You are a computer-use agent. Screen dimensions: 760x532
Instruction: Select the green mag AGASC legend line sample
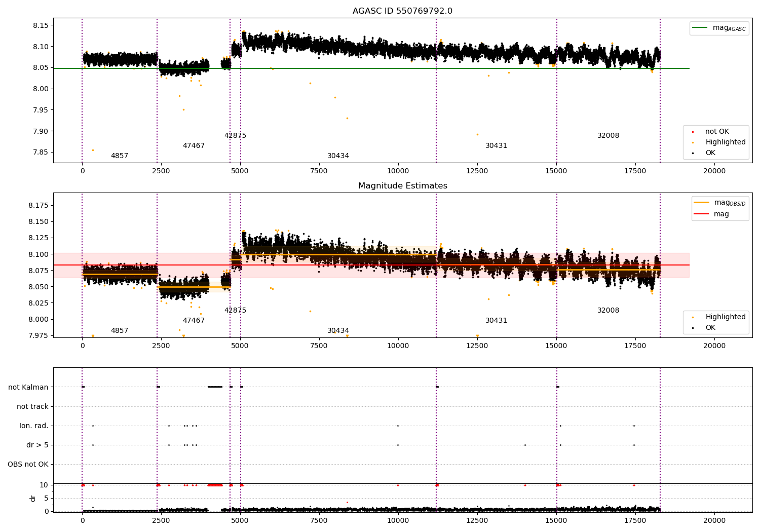coord(700,28)
